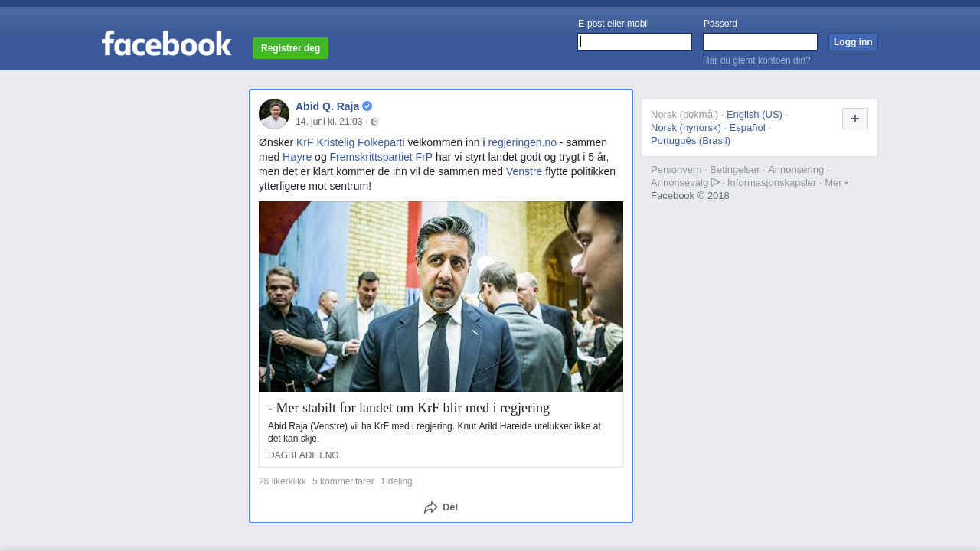980x551 pixels.
Task: Open the Personvern footer link
Action: tap(676, 170)
